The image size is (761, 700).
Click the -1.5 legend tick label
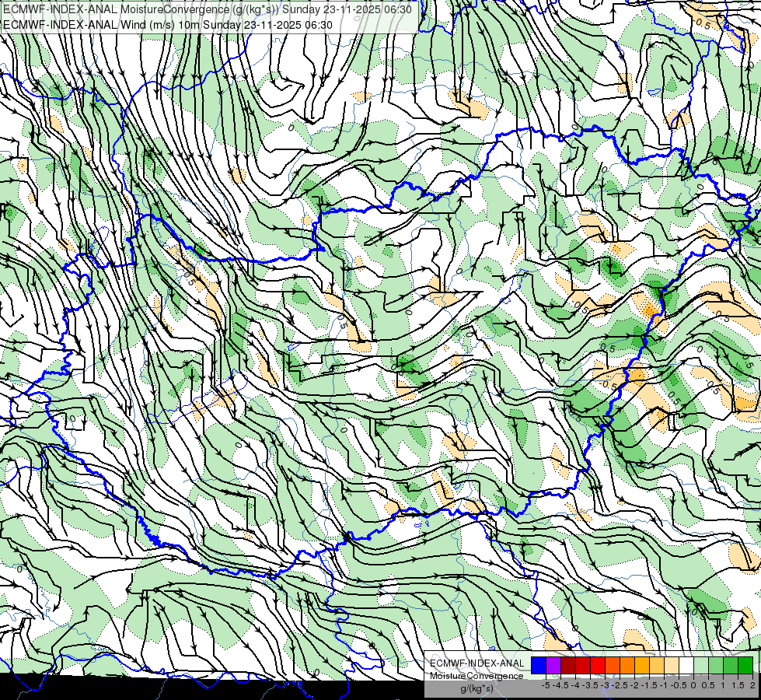pyautogui.click(x=649, y=685)
